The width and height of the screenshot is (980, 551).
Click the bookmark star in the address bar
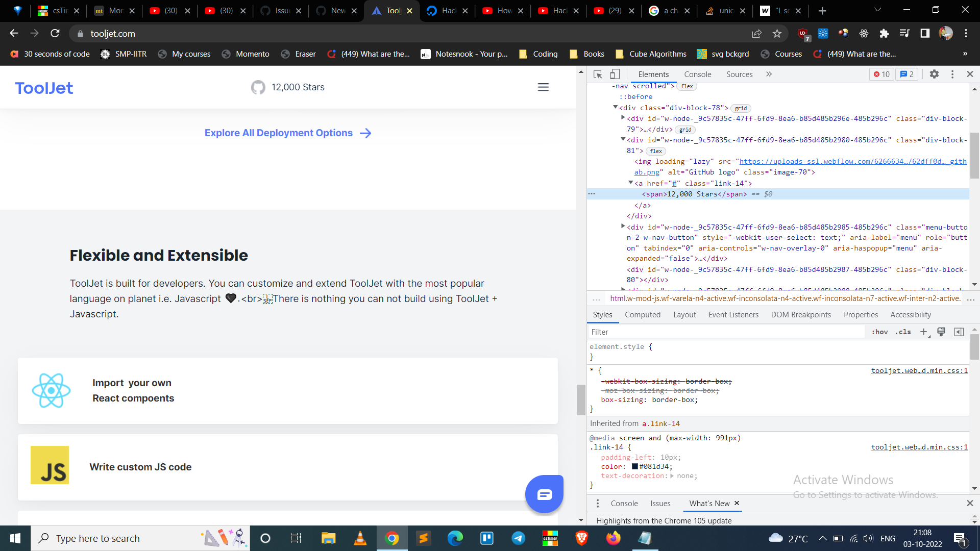(x=777, y=34)
